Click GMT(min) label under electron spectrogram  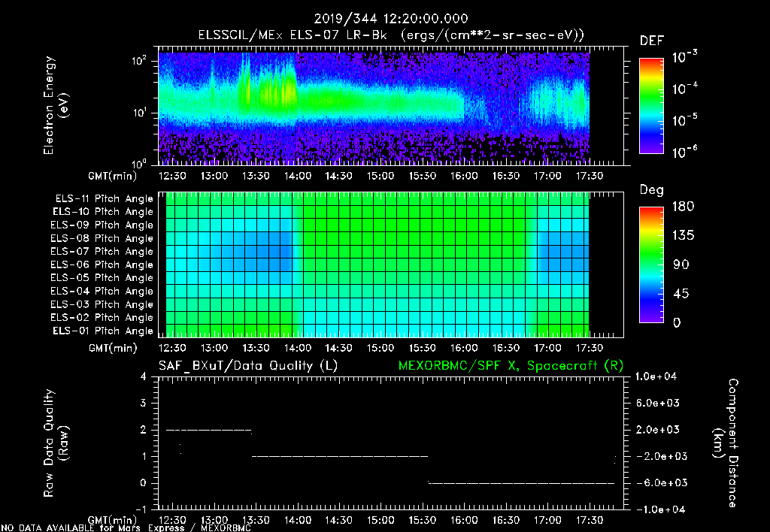pos(113,176)
